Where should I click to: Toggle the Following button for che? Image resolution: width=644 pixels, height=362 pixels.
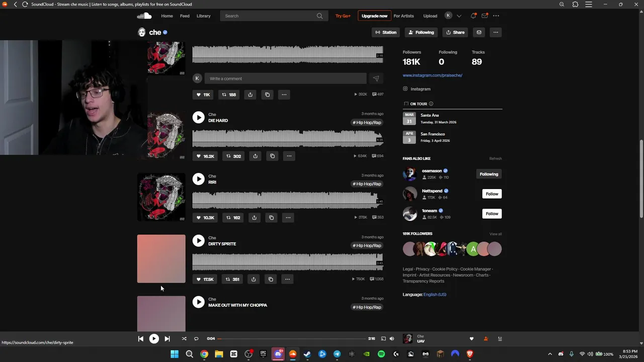(x=421, y=32)
